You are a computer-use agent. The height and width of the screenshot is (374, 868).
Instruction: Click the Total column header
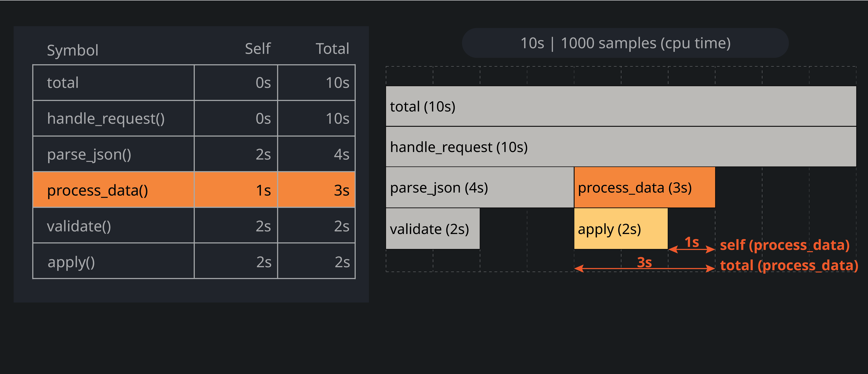click(x=332, y=49)
